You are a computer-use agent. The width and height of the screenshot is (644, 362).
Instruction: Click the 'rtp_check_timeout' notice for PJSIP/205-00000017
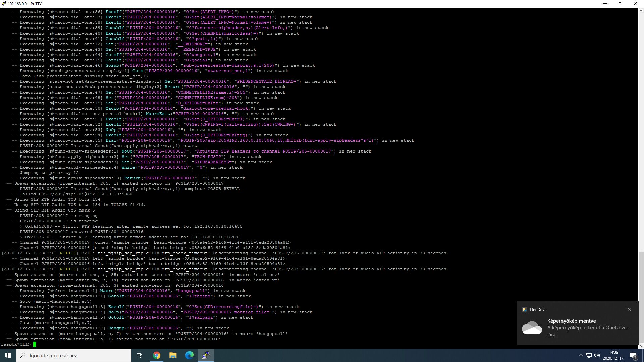[x=224, y=253]
